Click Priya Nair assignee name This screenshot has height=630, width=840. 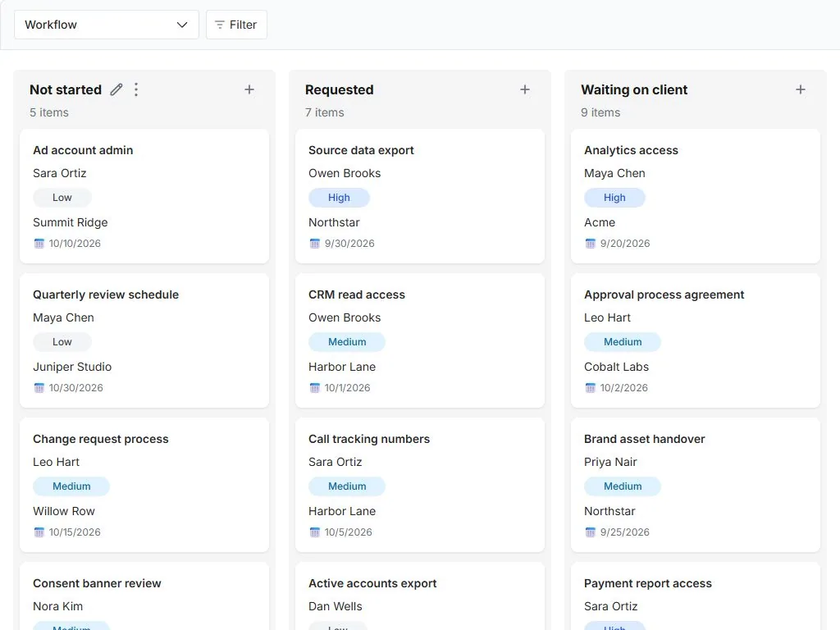pyautogui.click(x=610, y=462)
